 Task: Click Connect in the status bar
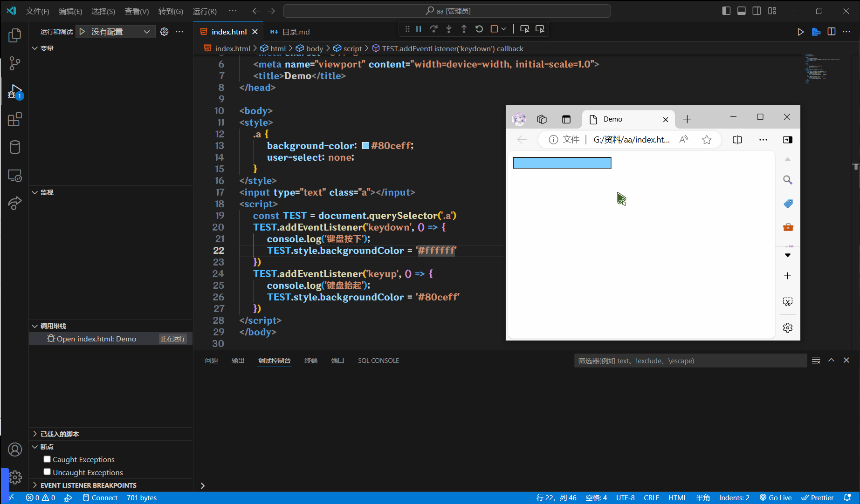point(100,497)
